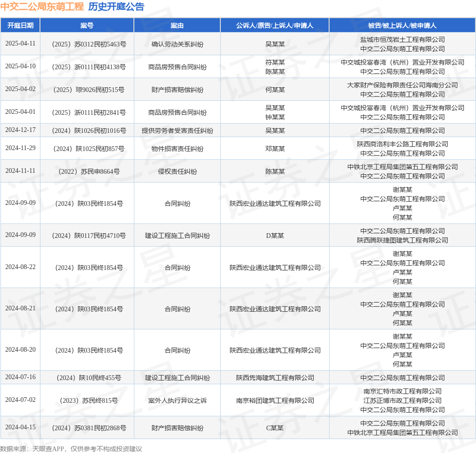Select date cell 2024-08-22
476x453 pixels.
point(20,267)
